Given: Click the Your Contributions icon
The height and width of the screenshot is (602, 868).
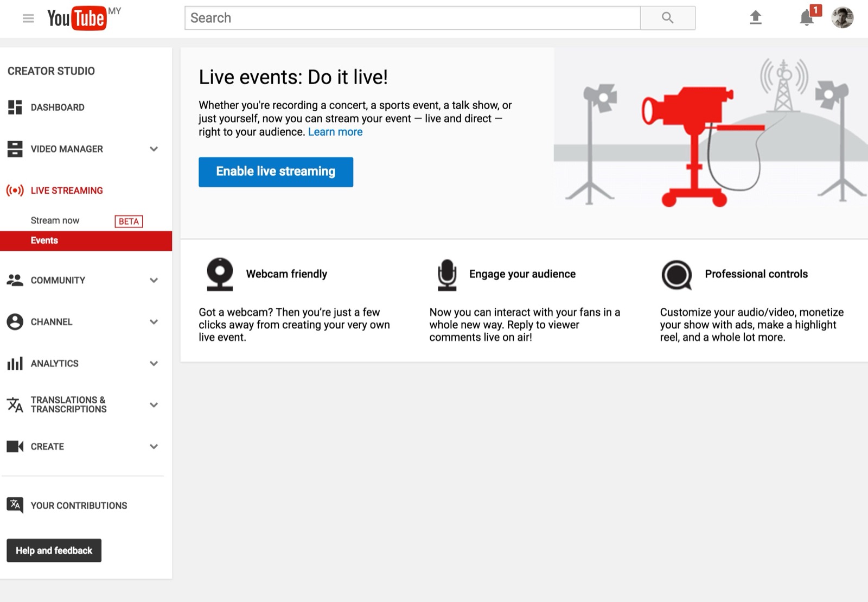Looking at the screenshot, I should pos(15,505).
